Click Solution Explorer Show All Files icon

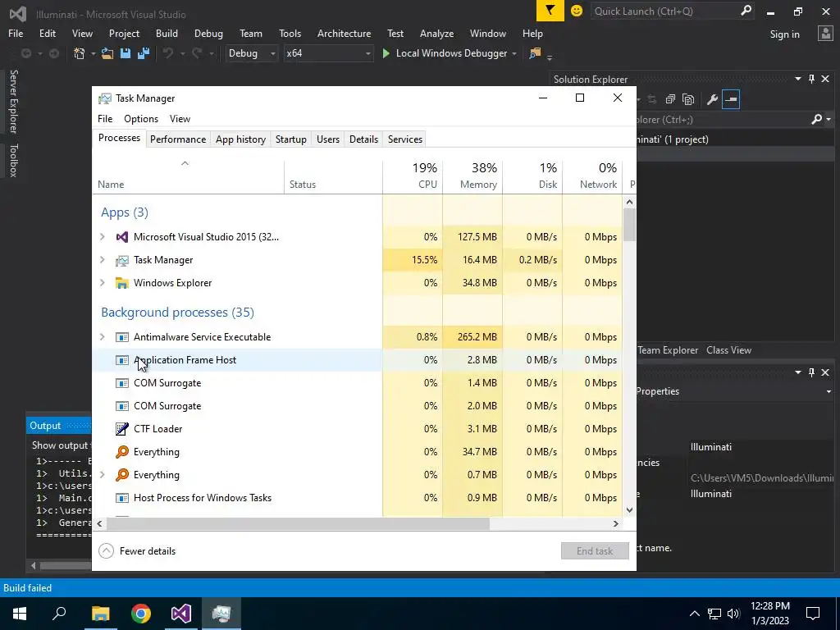688,99
